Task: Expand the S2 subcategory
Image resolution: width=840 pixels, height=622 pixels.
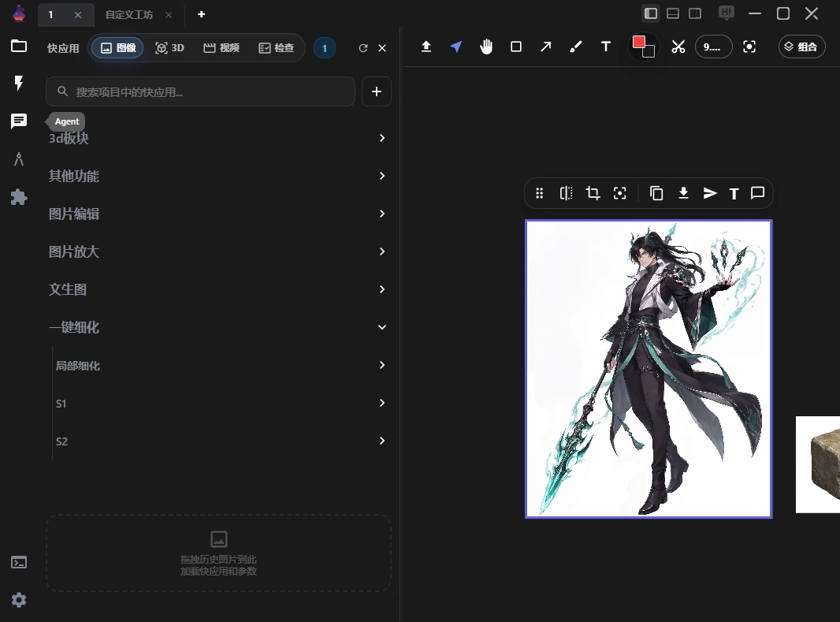Action: pyautogui.click(x=221, y=441)
